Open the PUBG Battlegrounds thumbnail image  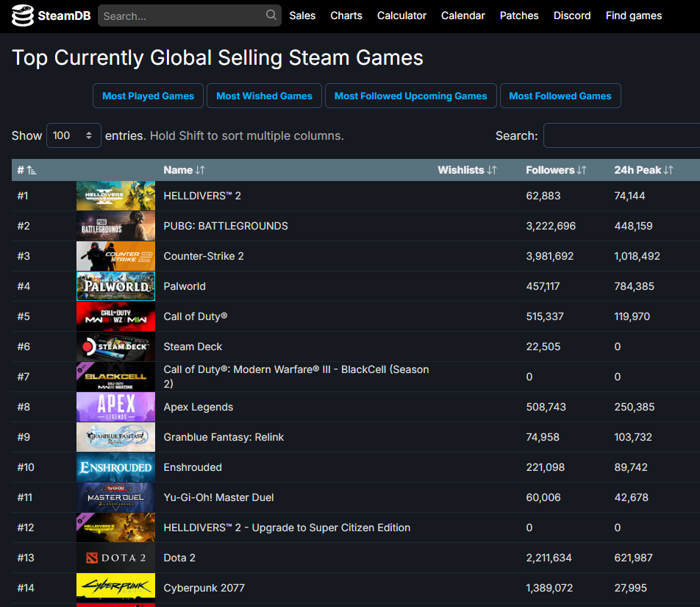pyautogui.click(x=115, y=226)
